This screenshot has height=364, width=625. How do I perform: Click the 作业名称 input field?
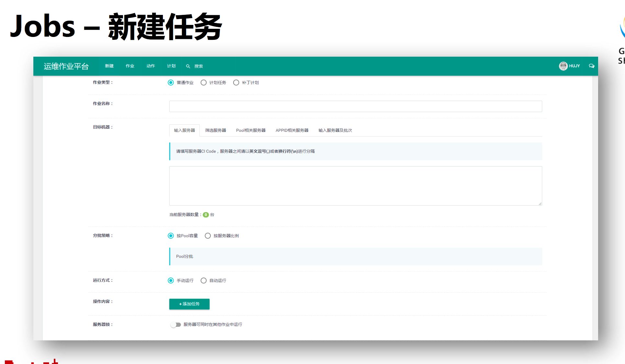pyautogui.click(x=355, y=106)
